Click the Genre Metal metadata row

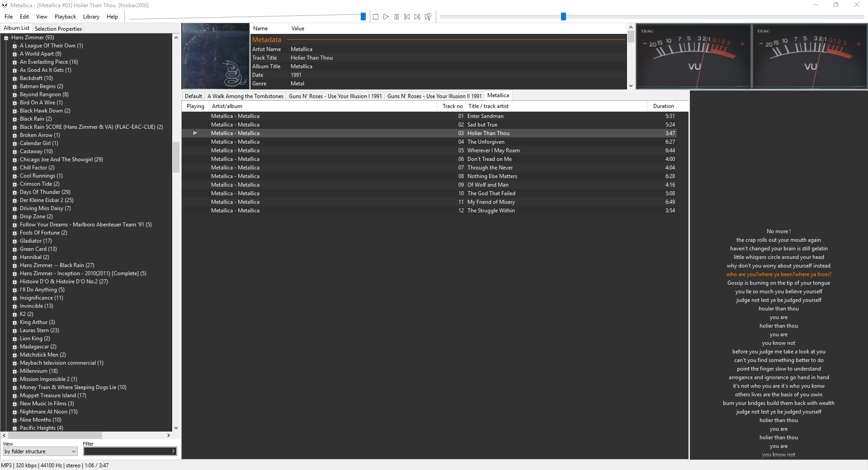click(439, 84)
